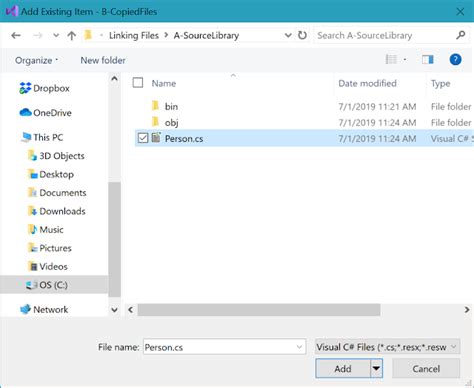The height and width of the screenshot is (388, 474).
Task: Click the Cancel button
Action: (x=426, y=369)
